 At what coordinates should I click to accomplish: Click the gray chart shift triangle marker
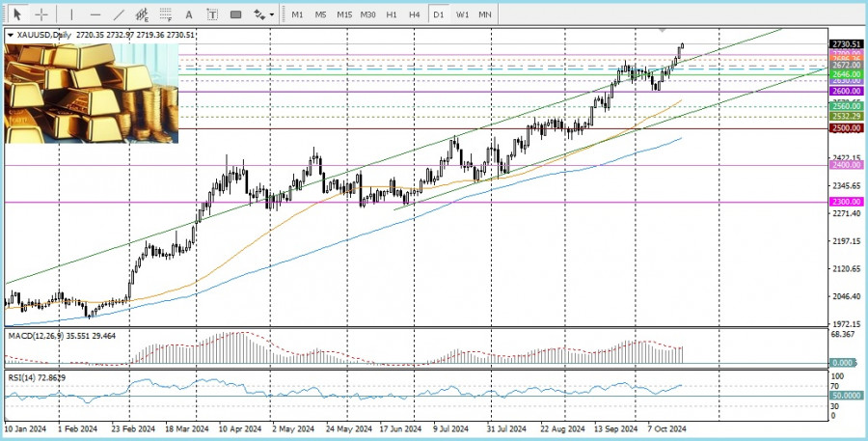tap(662, 29)
